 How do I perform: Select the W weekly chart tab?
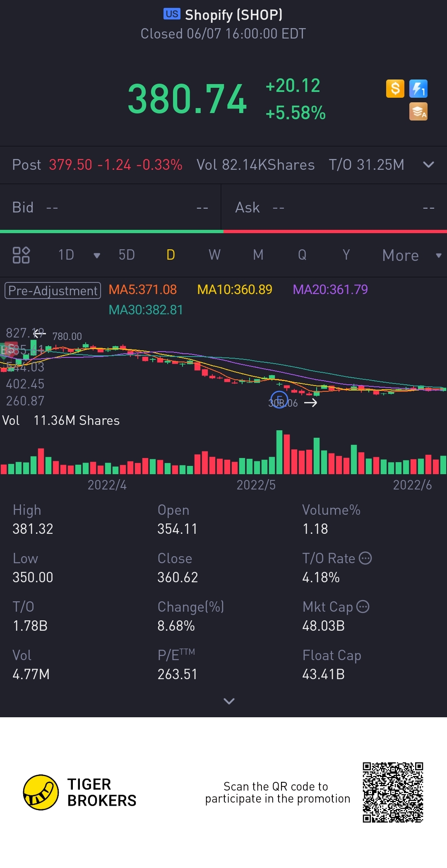pyautogui.click(x=214, y=255)
